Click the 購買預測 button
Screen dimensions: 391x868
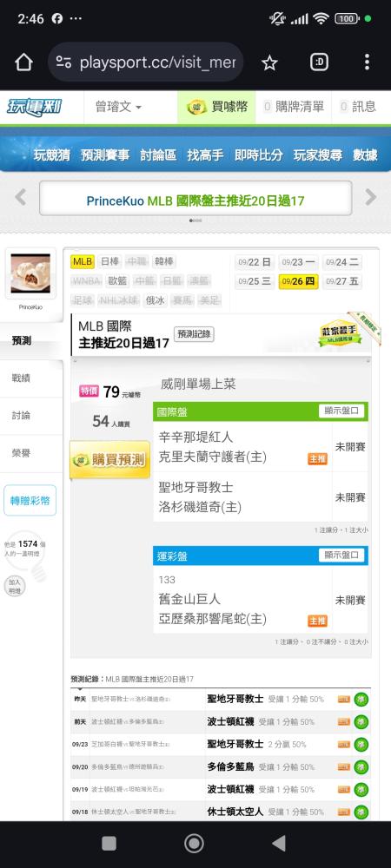click(109, 459)
